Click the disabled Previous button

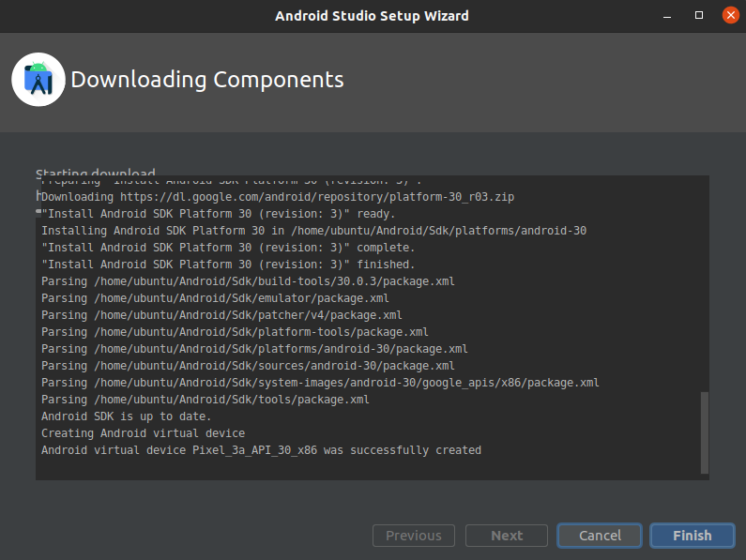click(x=414, y=536)
